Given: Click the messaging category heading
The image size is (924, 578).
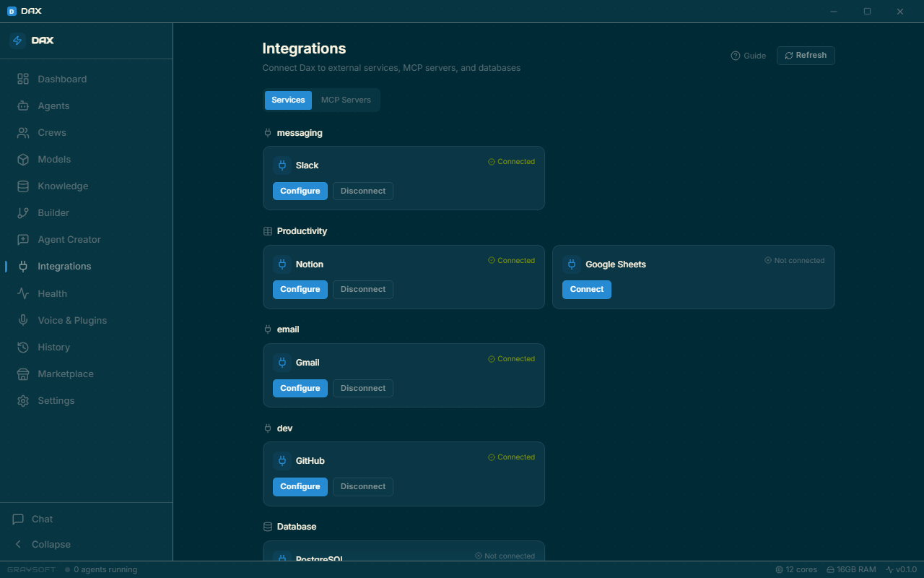Looking at the screenshot, I should [x=300, y=133].
